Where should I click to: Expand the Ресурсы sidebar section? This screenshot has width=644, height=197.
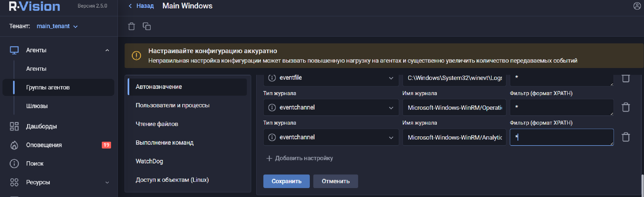pyautogui.click(x=107, y=182)
